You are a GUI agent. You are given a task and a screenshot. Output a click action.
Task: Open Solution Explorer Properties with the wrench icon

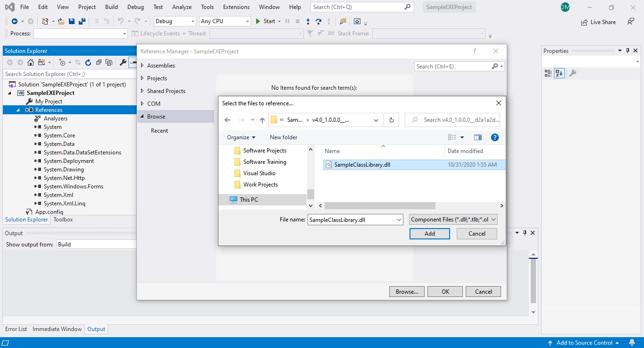(x=123, y=62)
